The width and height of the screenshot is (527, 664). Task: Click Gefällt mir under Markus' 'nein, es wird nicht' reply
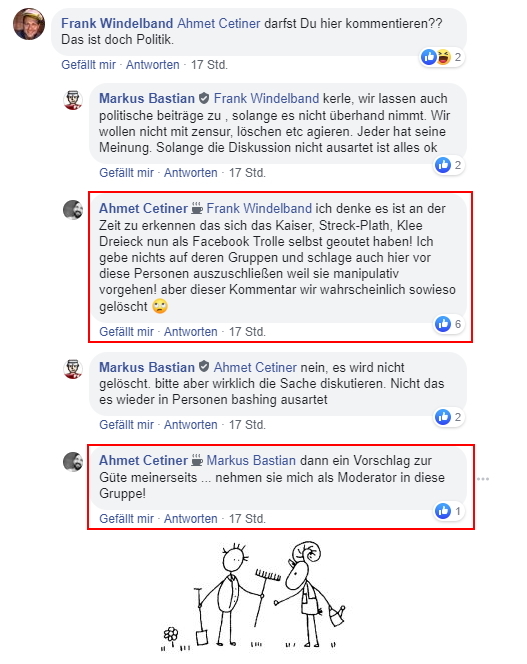click(126, 425)
